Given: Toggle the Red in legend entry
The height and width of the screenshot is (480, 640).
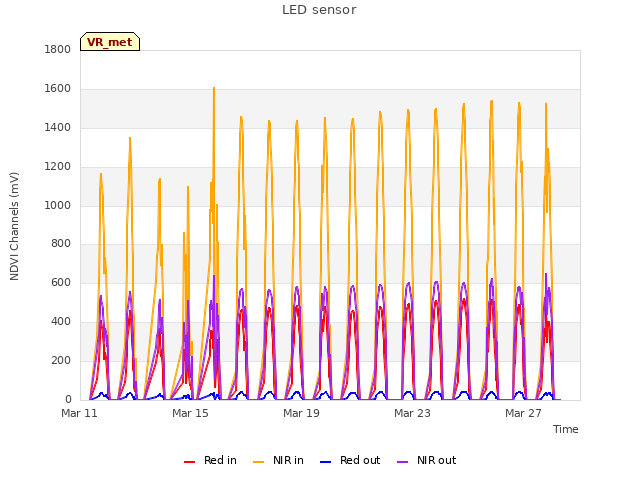Looking at the screenshot, I should pos(210,460).
